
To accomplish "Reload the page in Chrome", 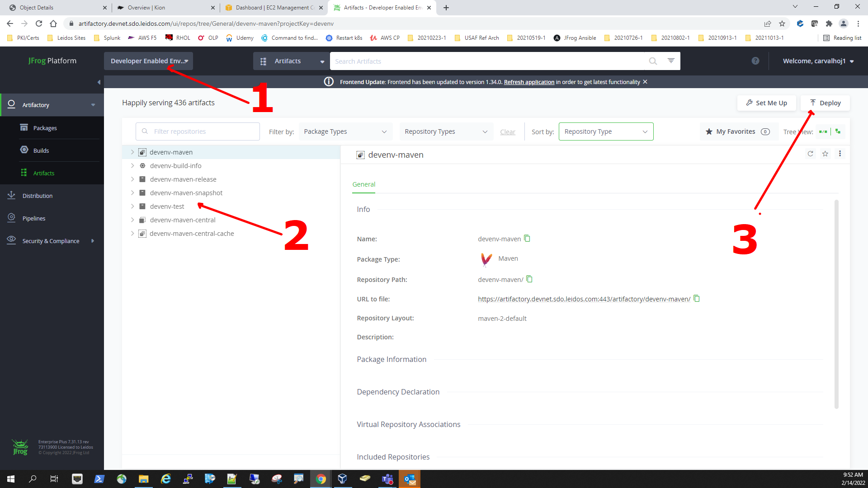I will [39, 23].
